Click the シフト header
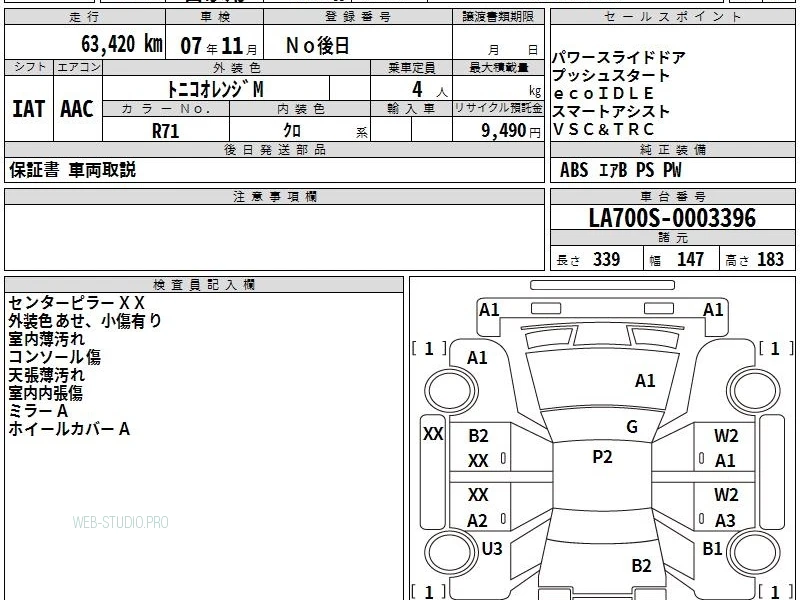The height and width of the screenshot is (600, 800). coord(30,67)
